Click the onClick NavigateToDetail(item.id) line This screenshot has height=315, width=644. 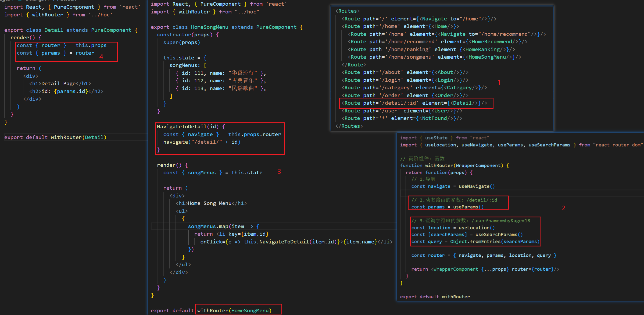click(x=296, y=242)
